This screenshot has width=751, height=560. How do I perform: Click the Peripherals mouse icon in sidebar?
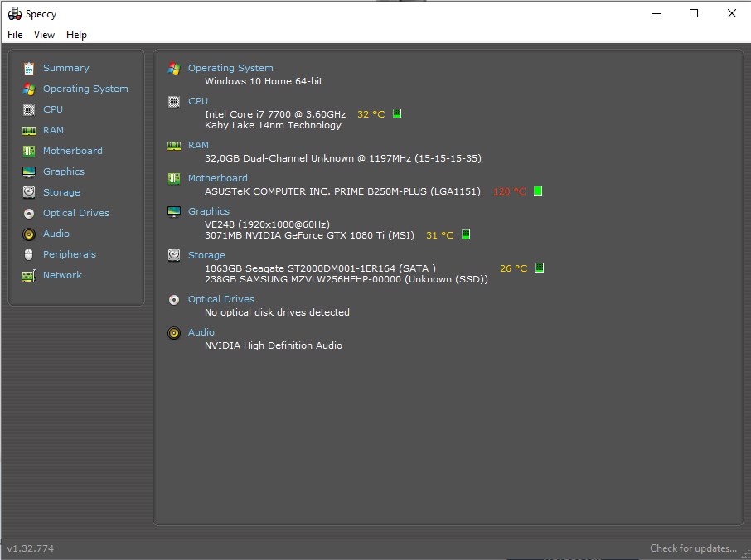29,254
